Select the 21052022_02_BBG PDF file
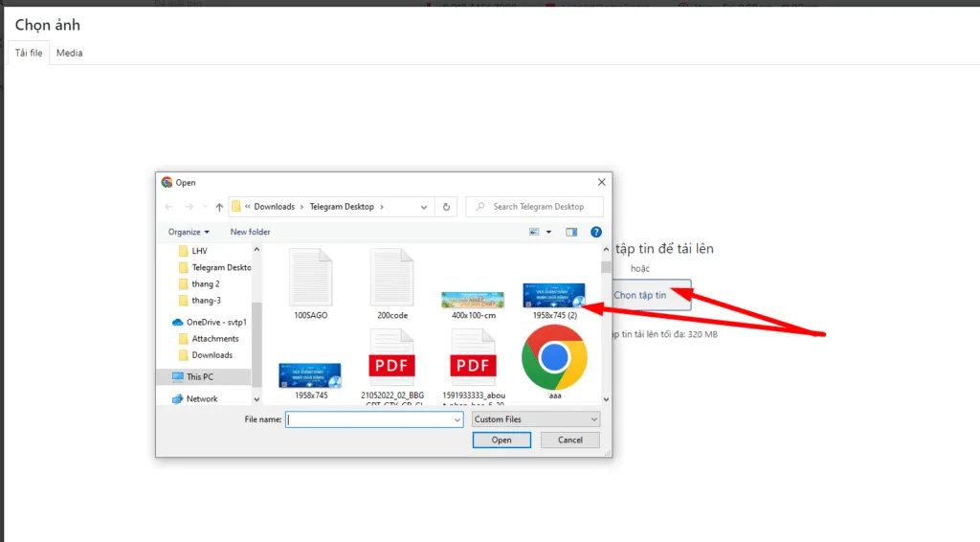The height and width of the screenshot is (542, 980). (391, 359)
